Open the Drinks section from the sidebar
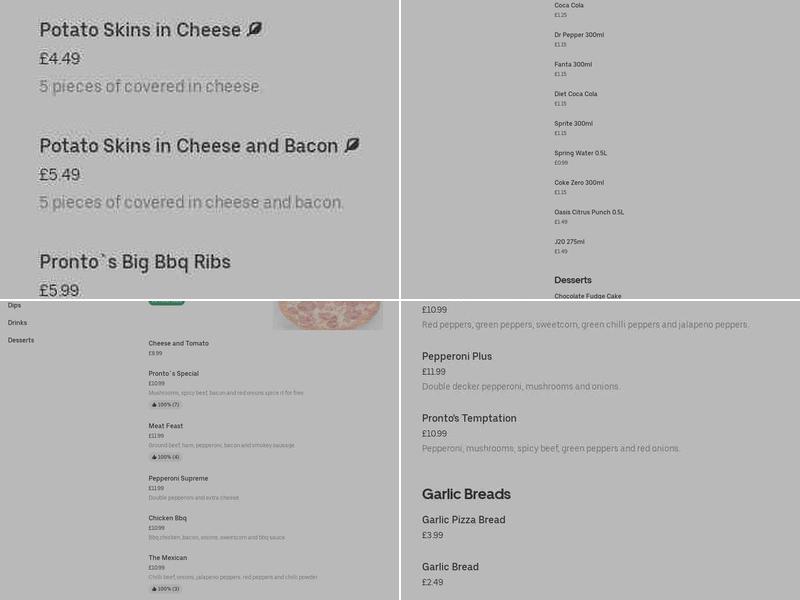 coord(14,322)
